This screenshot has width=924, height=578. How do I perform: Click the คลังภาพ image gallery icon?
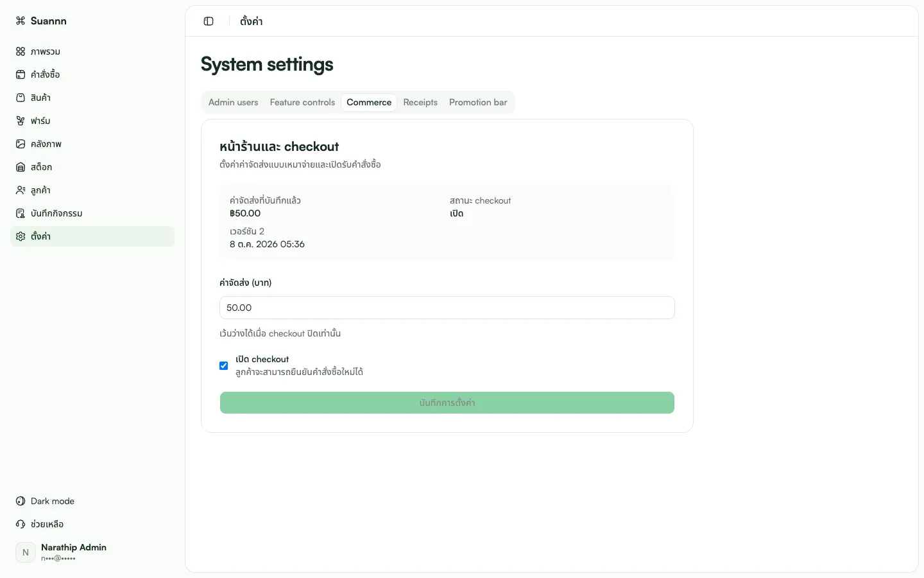21,144
